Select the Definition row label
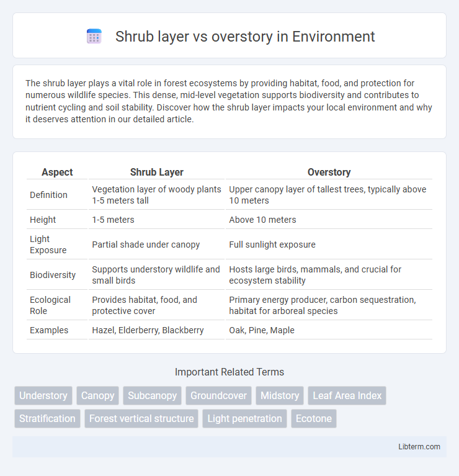 click(x=48, y=195)
